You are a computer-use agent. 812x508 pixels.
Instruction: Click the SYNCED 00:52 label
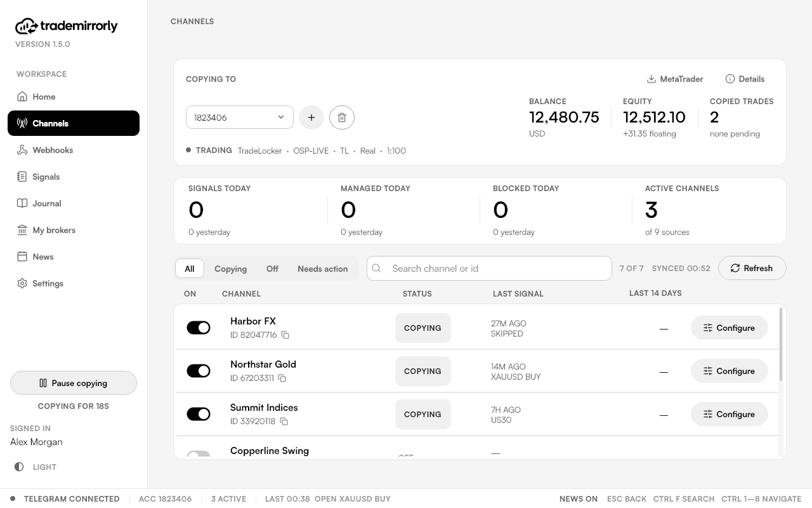pos(681,269)
